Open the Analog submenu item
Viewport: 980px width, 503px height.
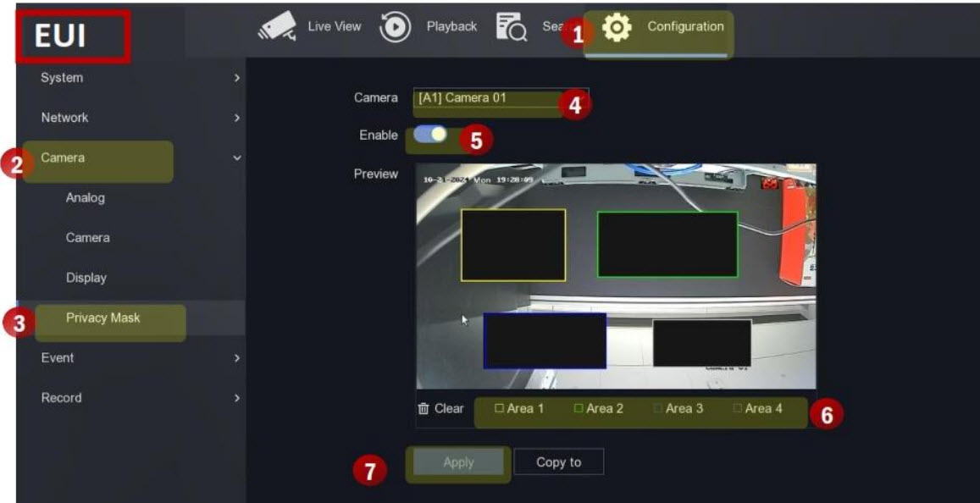pyautogui.click(x=85, y=198)
